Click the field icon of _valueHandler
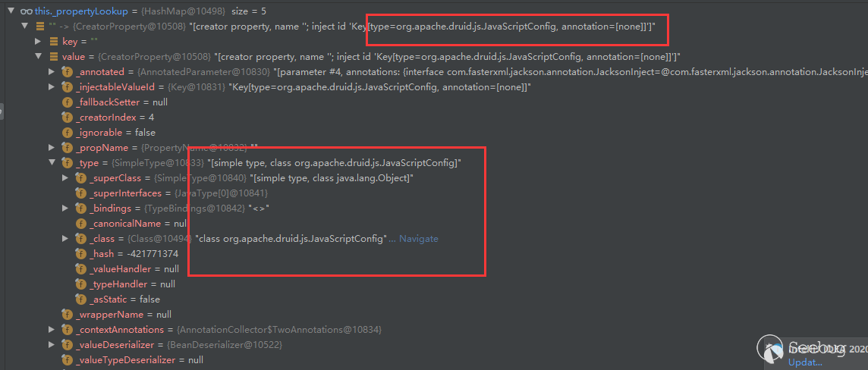The image size is (868, 370). (x=81, y=269)
